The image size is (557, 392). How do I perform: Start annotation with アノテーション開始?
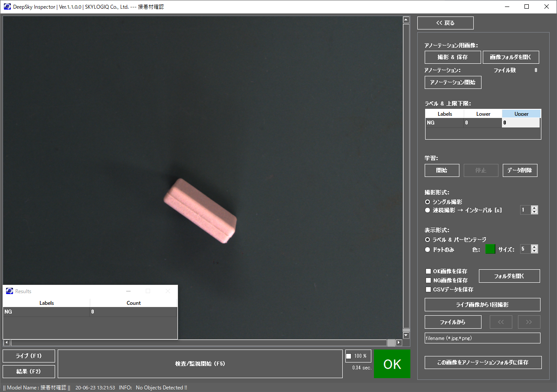tap(453, 82)
